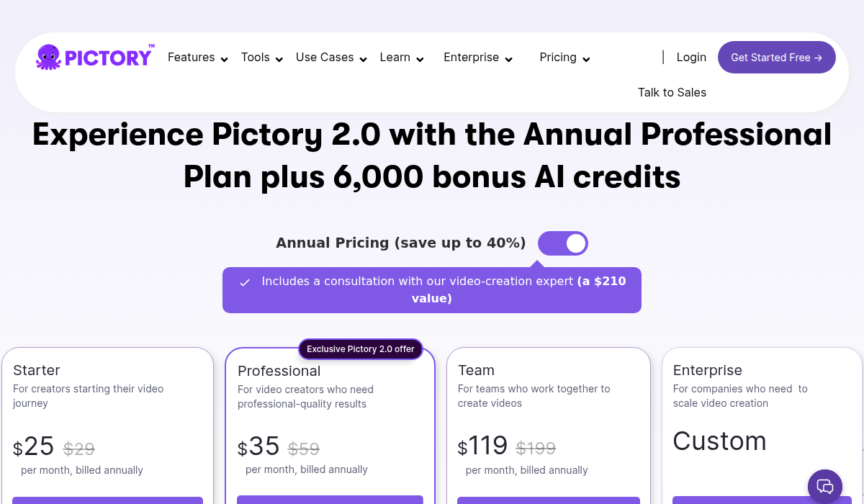Click the Pictory octopus logo
Screen dimensions: 864x504
tap(48, 57)
